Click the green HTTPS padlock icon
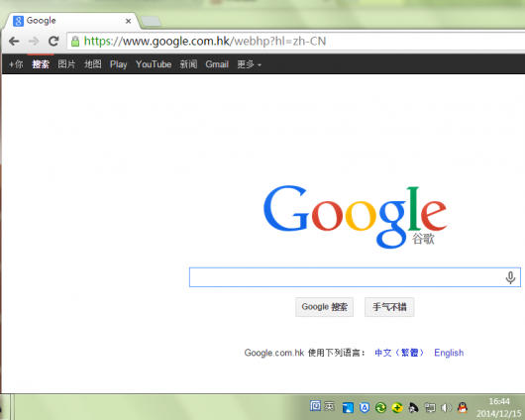Viewport: 525px width, 420px height. 75,42
